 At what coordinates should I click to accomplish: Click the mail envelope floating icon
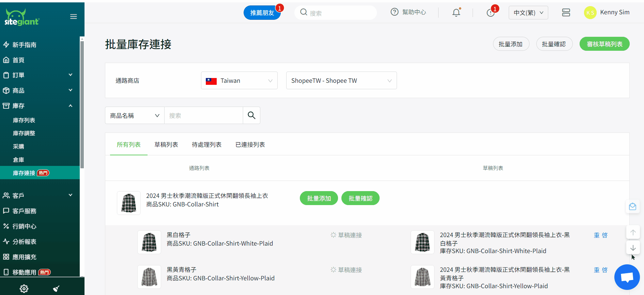coord(633,207)
